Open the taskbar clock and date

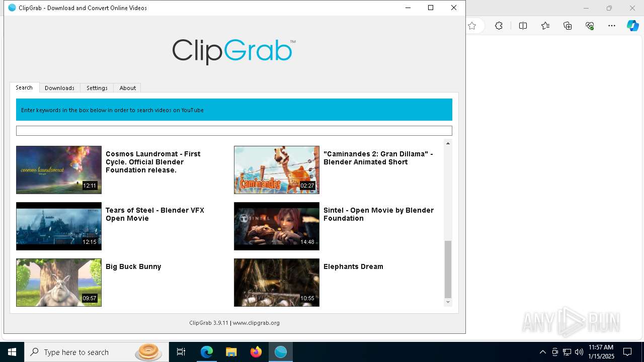[x=601, y=352]
